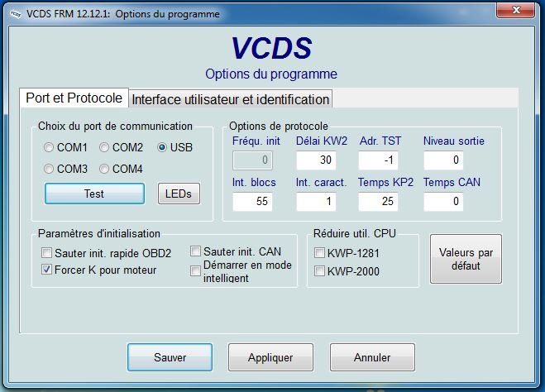Click the Int. blocs label
The image size is (545, 392).
click(x=254, y=182)
